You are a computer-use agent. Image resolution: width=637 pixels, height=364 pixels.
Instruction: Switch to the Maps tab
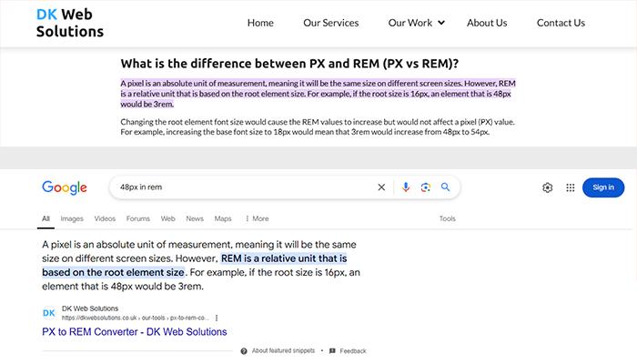(x=223, y=218)
